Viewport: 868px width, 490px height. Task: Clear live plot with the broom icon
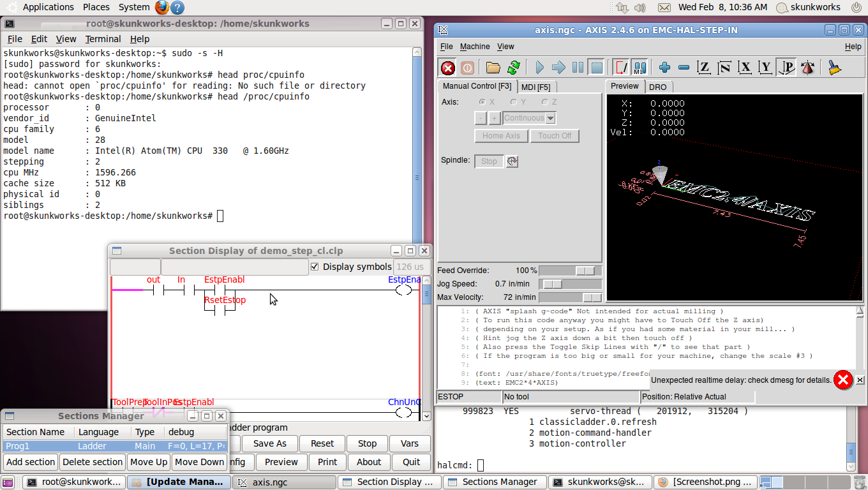click(x=834, y=68)
